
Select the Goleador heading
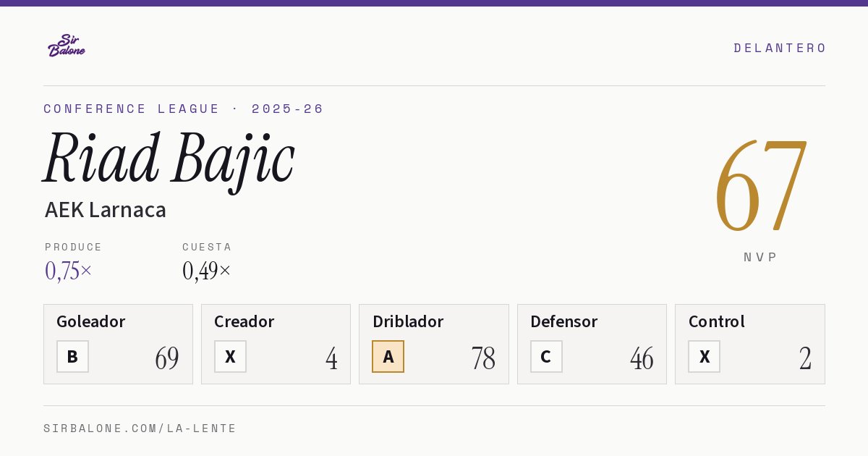[91, 321]
